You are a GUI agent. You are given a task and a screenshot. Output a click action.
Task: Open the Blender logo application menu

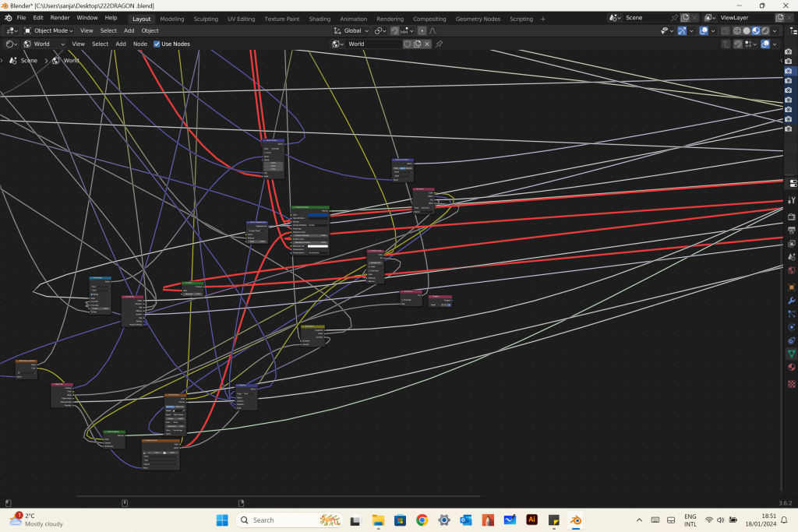coord(8,18)
